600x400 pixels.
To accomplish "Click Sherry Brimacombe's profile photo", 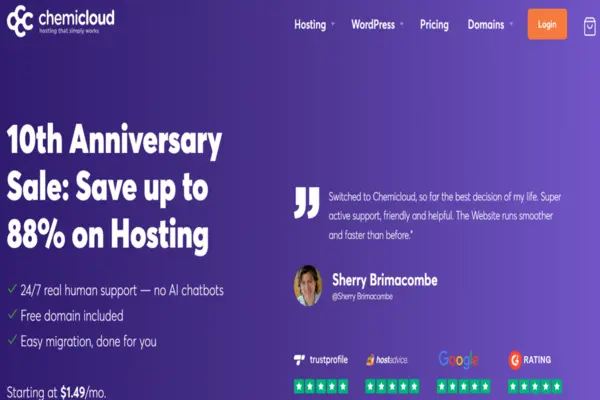I will (x=308, y=286).
